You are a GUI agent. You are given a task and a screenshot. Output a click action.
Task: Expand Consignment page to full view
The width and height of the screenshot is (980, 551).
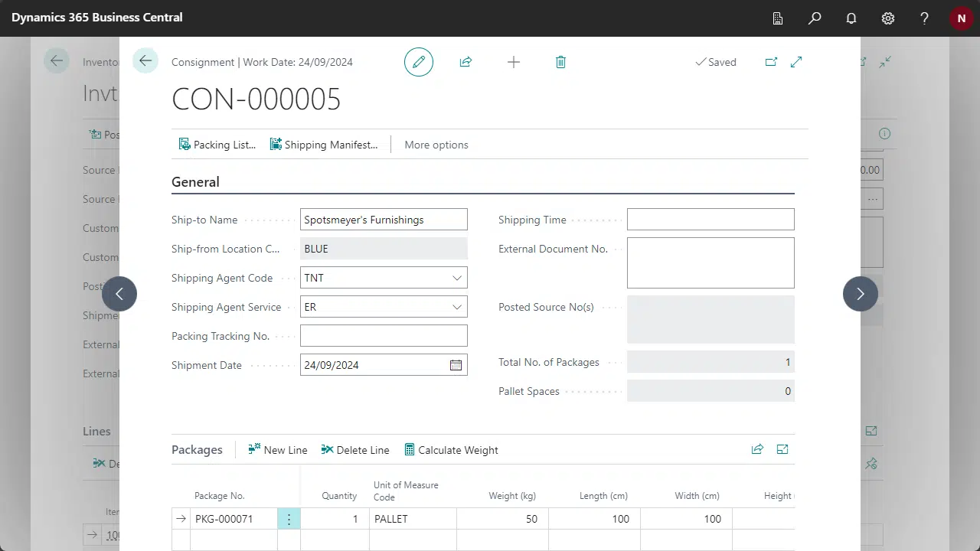point(796,62)
